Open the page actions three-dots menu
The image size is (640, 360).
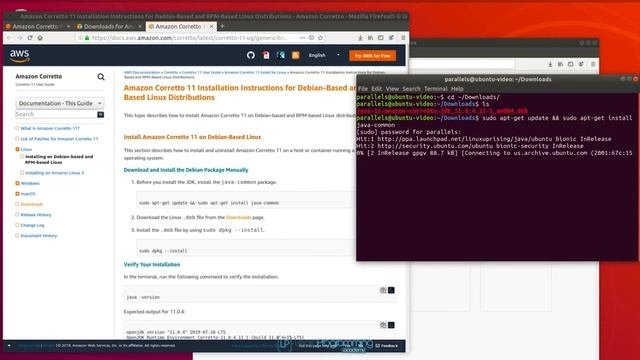coord(302,38)
